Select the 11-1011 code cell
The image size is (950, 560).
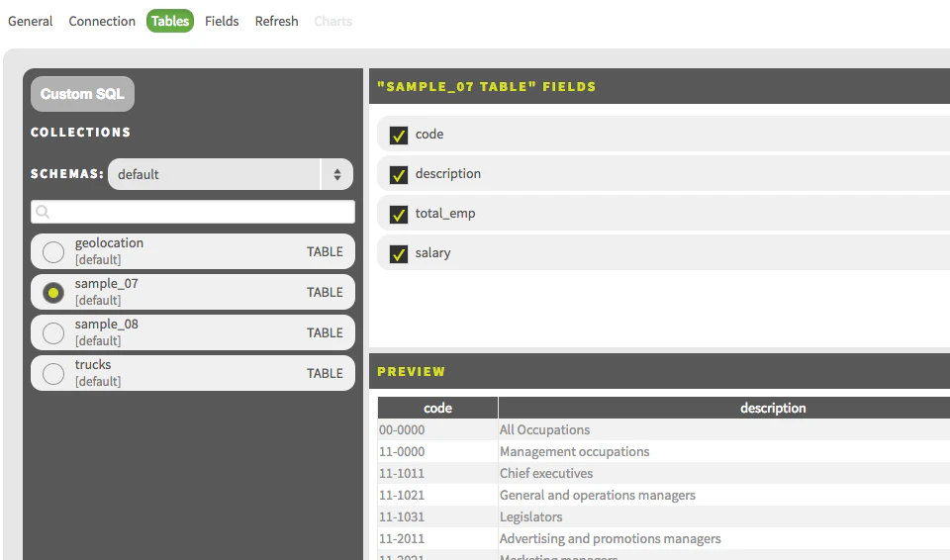(437, 473)
